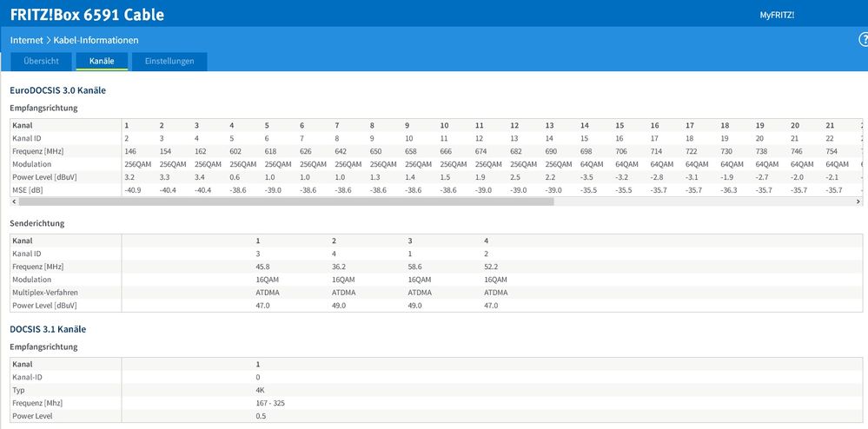Screen dimensions: 868x429
Task: Click the Typ row label
Action: 18,390
